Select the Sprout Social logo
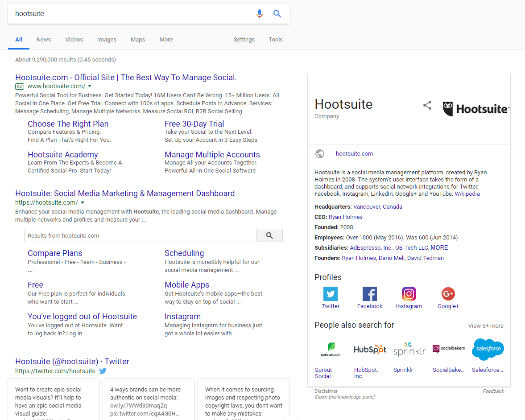 (x=331, y=350)
